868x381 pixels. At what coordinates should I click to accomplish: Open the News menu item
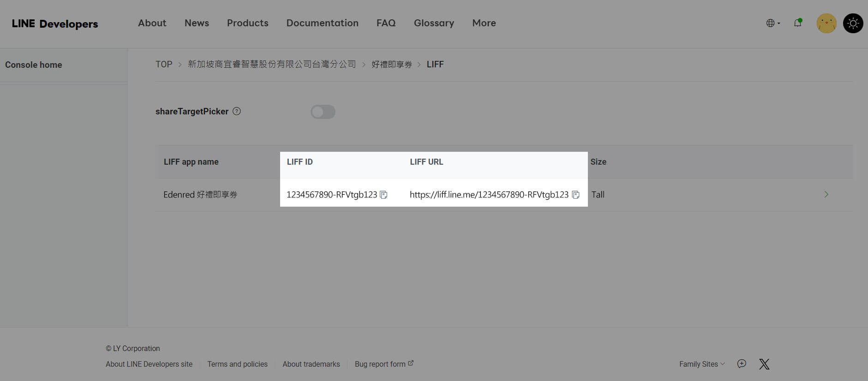click(x=197, y=23)
